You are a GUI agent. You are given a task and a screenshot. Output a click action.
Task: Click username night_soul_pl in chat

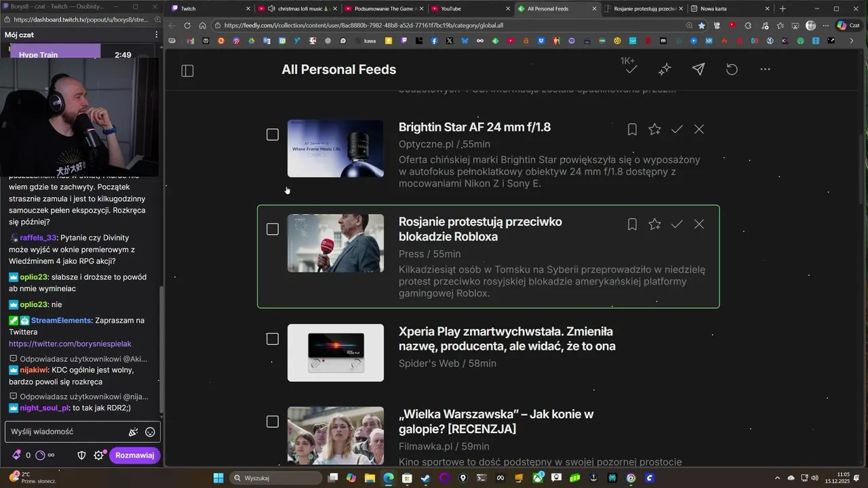click(x=44, y=408)
